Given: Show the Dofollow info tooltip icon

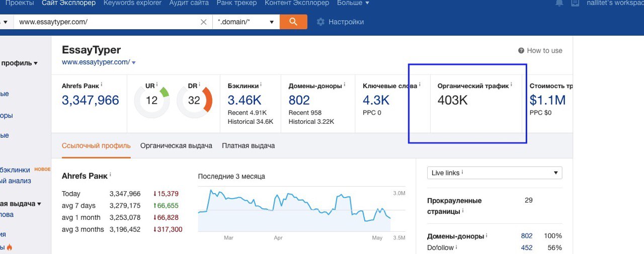Looking at the screenshot, I should (457, 247).
